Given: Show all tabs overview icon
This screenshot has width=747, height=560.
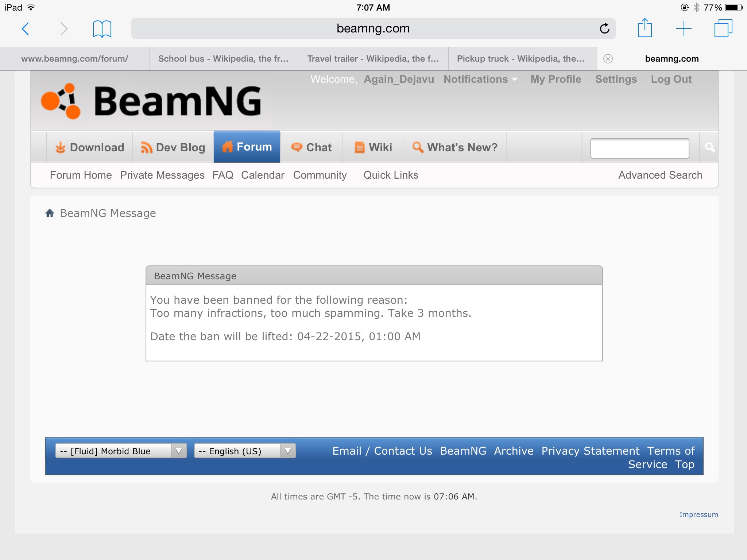Looking at the screenshot, I should point(723,28).
